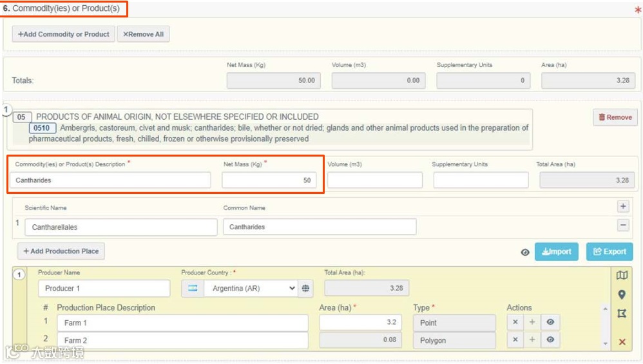
Task: Edit Farm 2 description field
Action: (182, 341)
